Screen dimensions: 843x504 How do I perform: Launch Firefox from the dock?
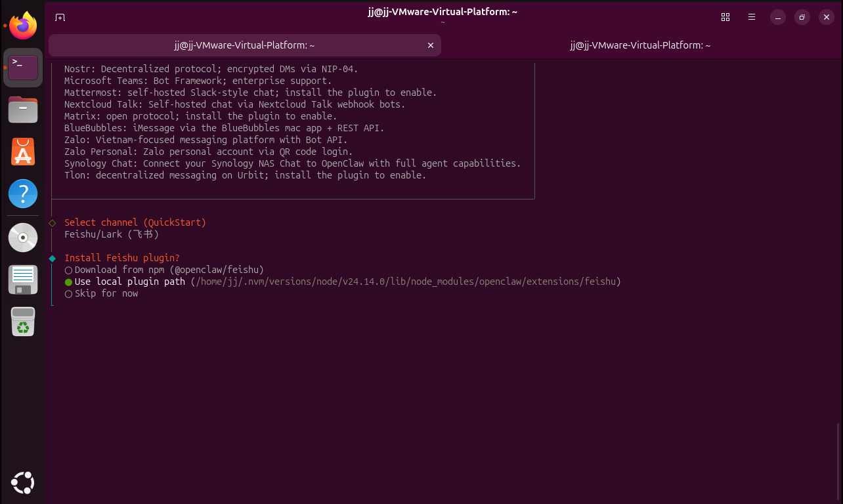[x=23, y=26]
